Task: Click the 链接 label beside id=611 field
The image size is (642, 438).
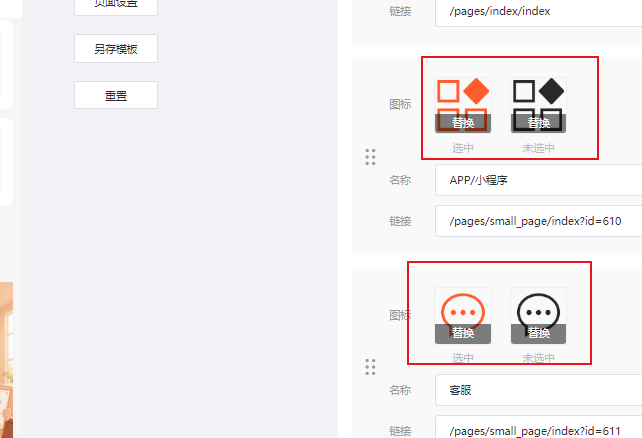Action: pos(400,431)
